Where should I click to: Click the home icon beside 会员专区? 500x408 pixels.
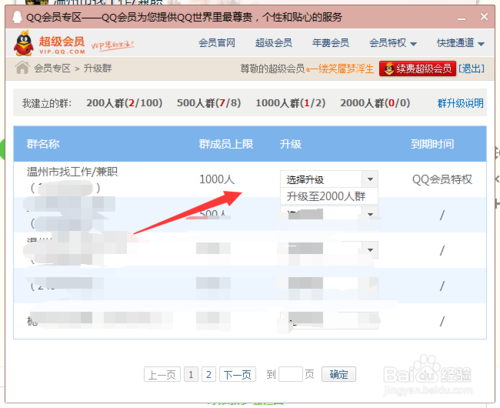coord(22,68)
